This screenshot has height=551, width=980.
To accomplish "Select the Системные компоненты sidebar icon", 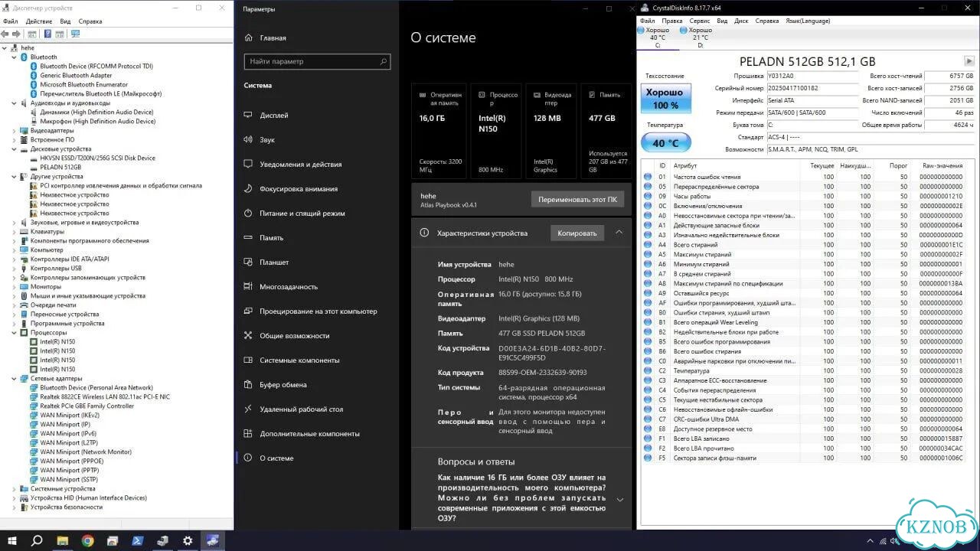I will pos(247,360).
